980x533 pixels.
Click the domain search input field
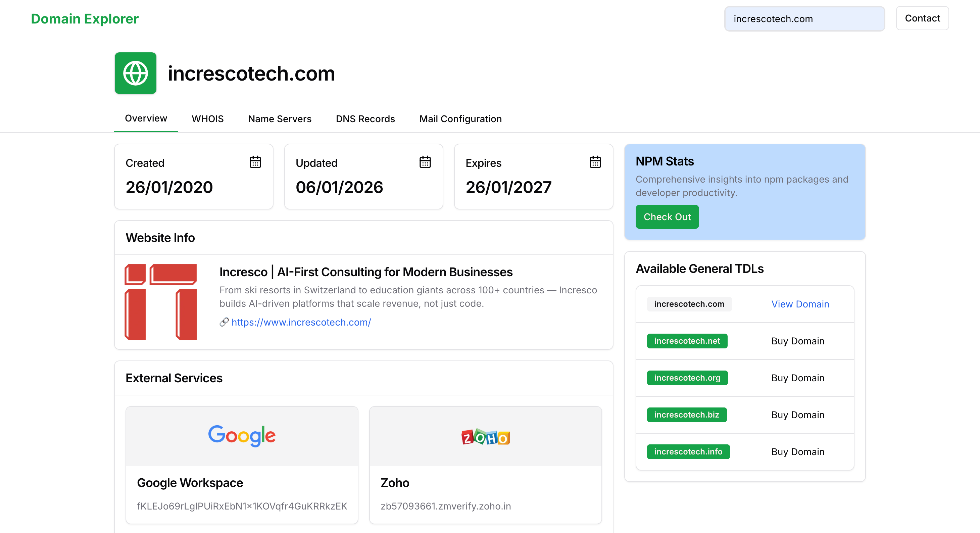pos(804,19)
